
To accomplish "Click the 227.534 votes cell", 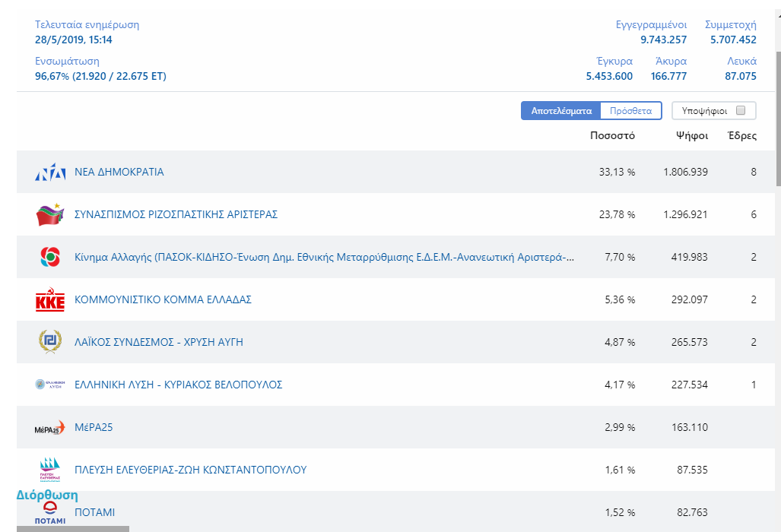I will point(689,385).
